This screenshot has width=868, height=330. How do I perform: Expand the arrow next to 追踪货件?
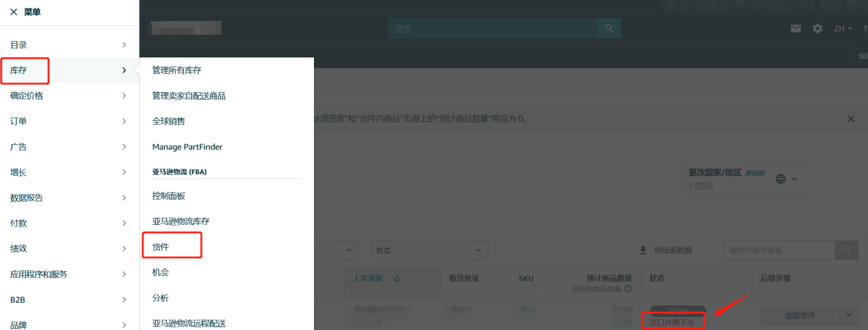[849, 315]
